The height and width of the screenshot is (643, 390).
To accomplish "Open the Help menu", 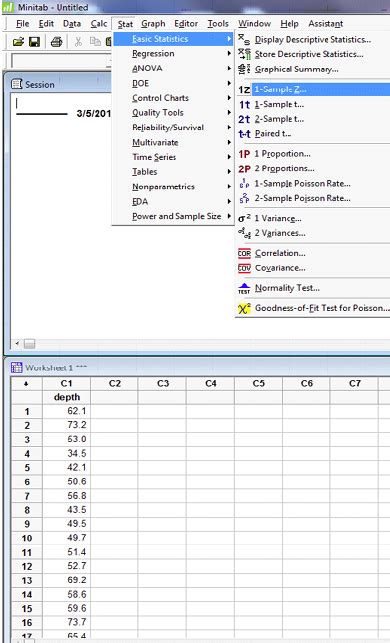I will pyautogui.click(x=289, y=24).
